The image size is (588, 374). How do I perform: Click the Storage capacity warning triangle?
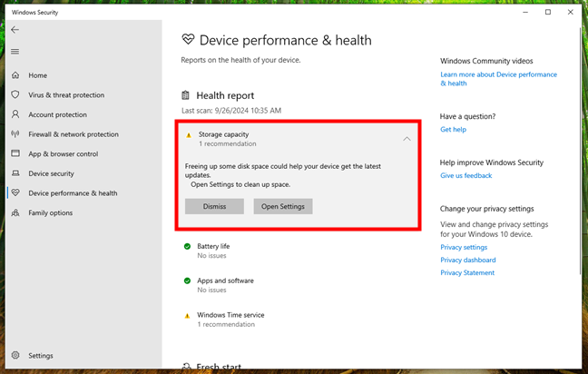[x=189, y=135]
